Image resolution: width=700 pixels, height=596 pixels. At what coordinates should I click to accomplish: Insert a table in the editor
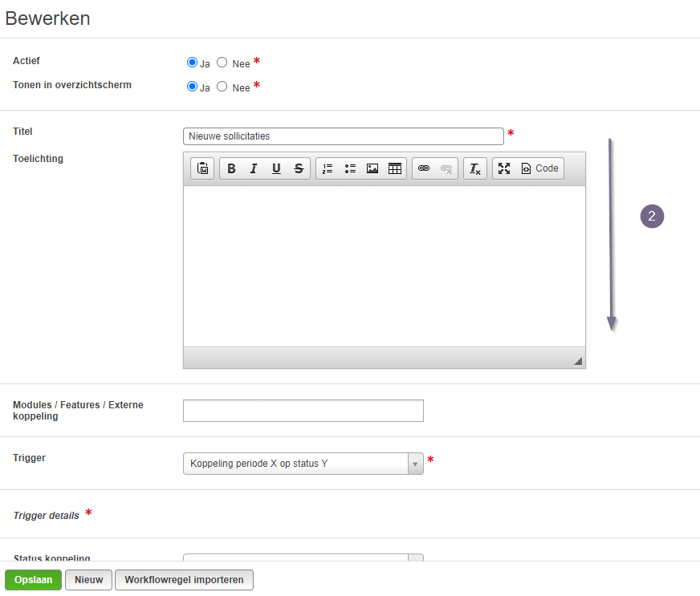click(x=395, y=168)
